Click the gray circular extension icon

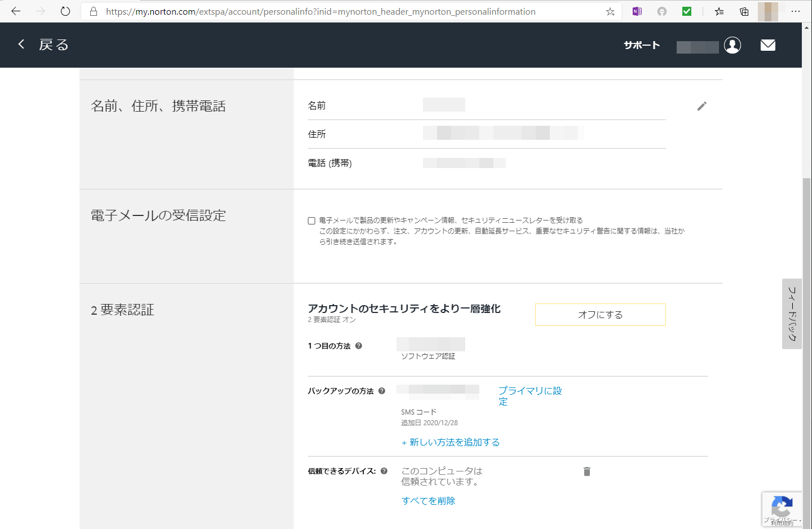tap(662, 11)
